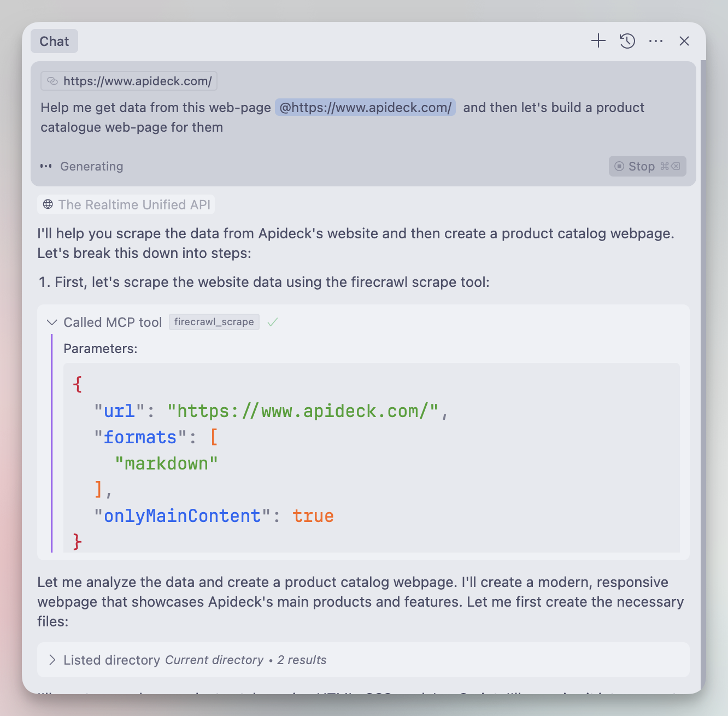Click the Generating status indicator dots
Image resolution: width=728 pixels, height=716 pixels.
(46, 166)
